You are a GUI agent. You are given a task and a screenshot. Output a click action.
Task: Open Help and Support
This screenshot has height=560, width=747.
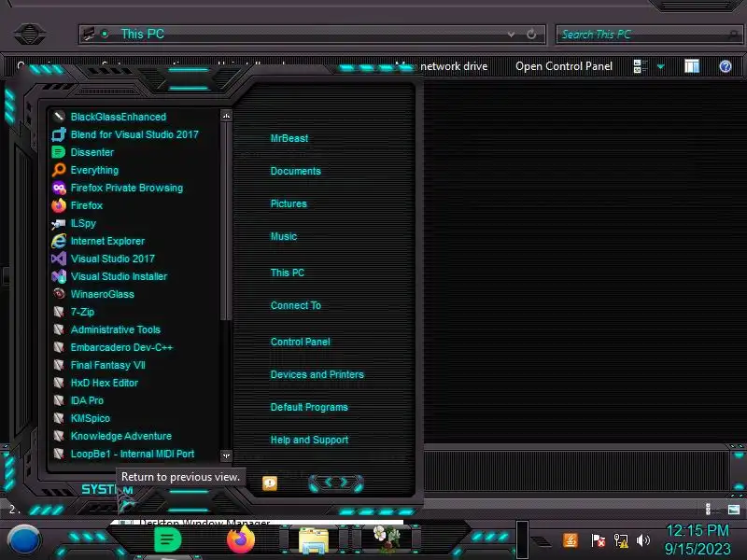[309, 440]
